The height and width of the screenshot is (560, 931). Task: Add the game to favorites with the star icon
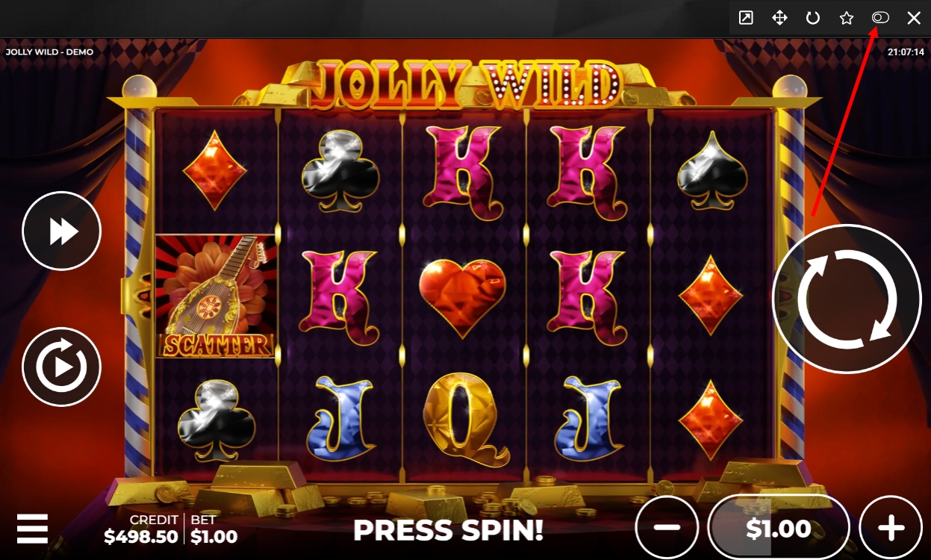(x=847, y=18)
